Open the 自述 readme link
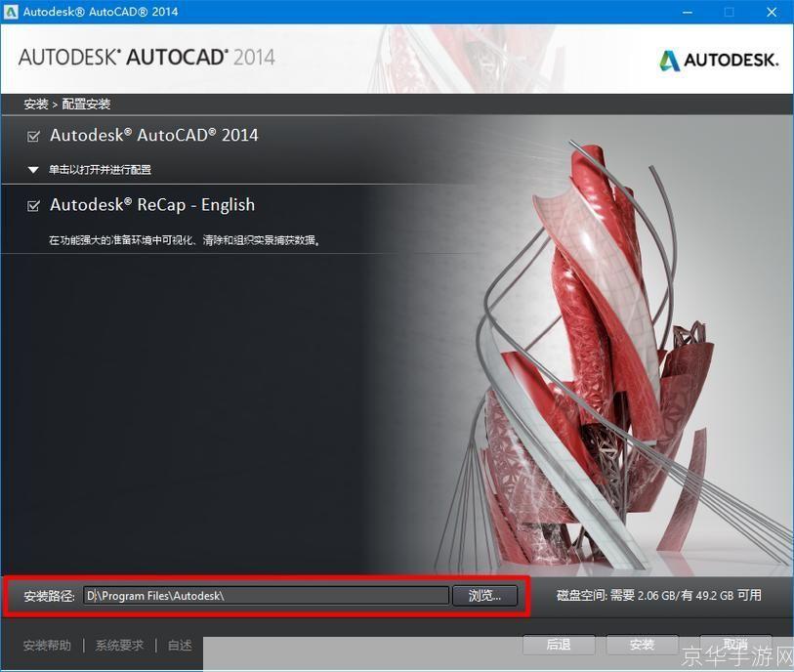 coord(180,646)
